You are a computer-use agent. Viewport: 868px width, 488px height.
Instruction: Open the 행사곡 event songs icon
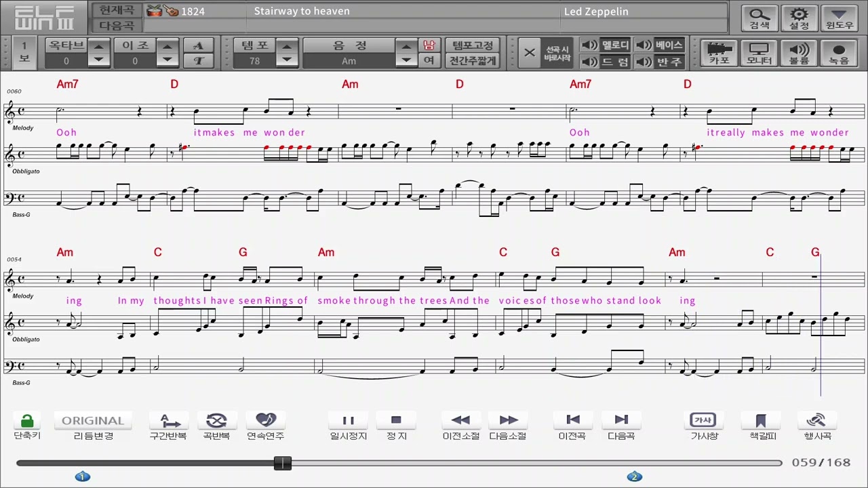coord(817,421)
